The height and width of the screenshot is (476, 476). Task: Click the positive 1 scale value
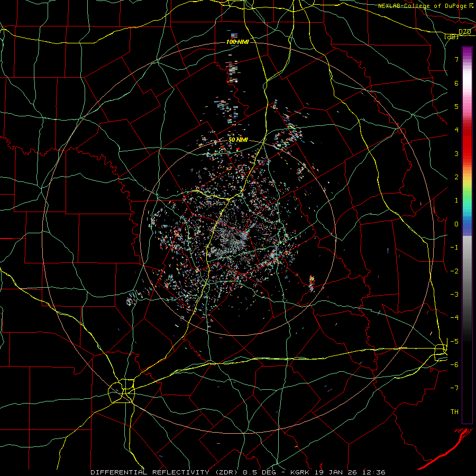point(456,200)
